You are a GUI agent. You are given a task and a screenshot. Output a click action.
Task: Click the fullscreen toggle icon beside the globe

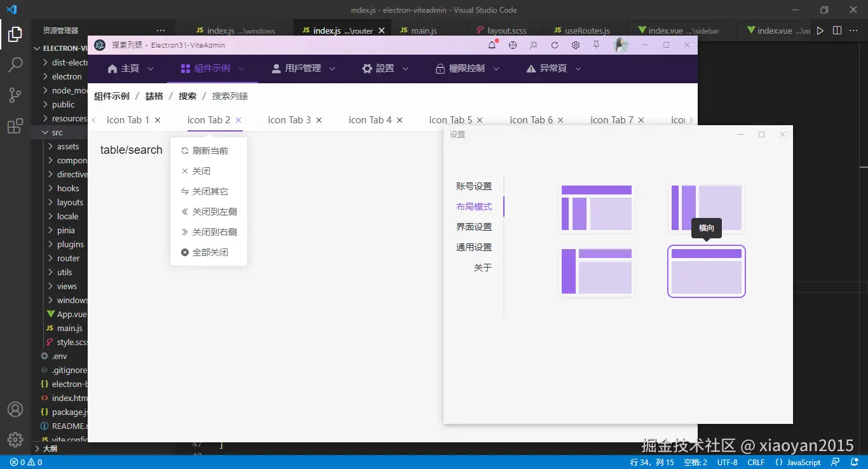tap(533, 45)
